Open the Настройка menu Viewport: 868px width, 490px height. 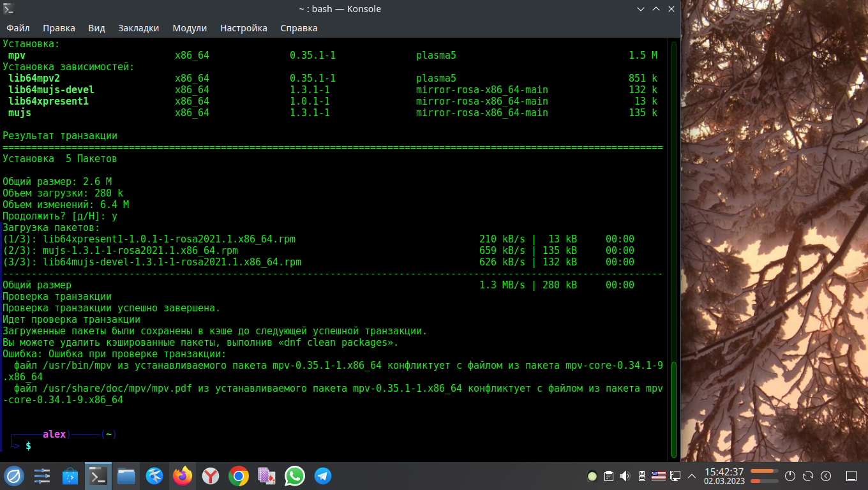click(243, 28)
